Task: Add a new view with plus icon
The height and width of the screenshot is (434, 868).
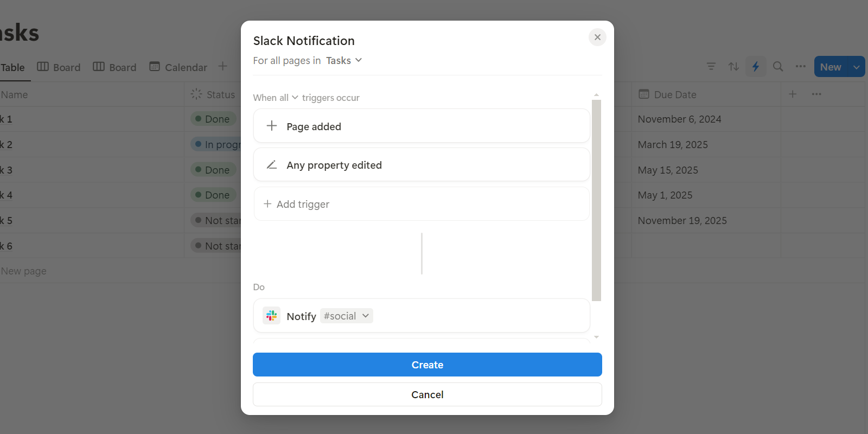Action: pyautogui.click(x=223, y=67)
